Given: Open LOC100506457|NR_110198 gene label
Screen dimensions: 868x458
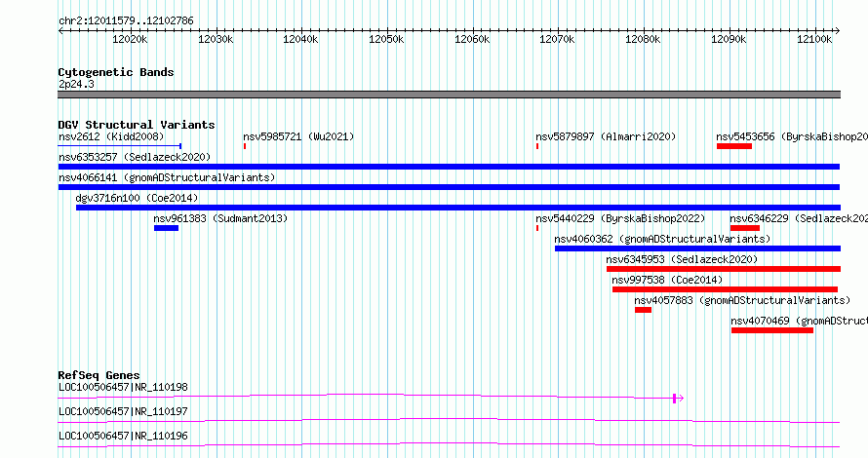Looking at the screenshot, I should [x=123, y=387].
